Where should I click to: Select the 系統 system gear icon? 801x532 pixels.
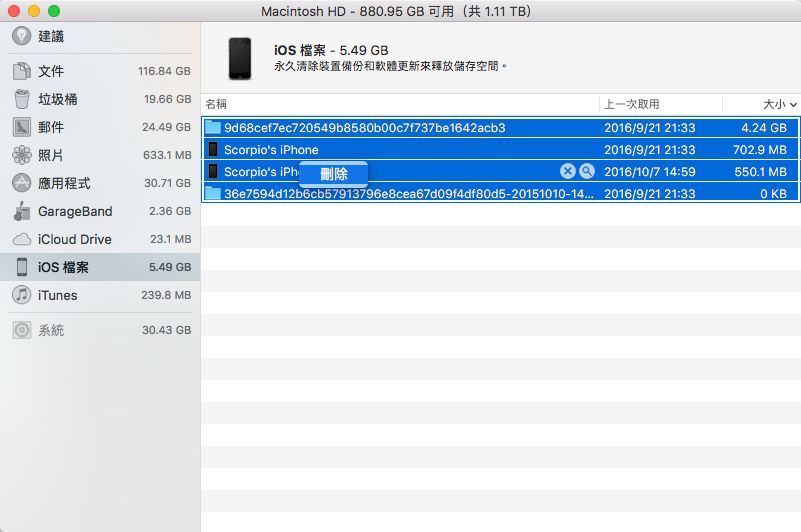[x=21, y=330]
